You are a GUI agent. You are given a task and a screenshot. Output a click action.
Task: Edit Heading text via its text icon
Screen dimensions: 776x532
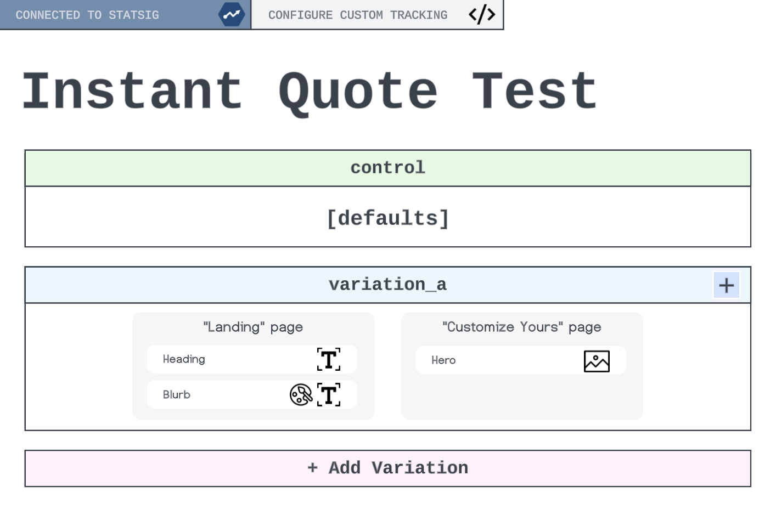click(x=329, y=360)
